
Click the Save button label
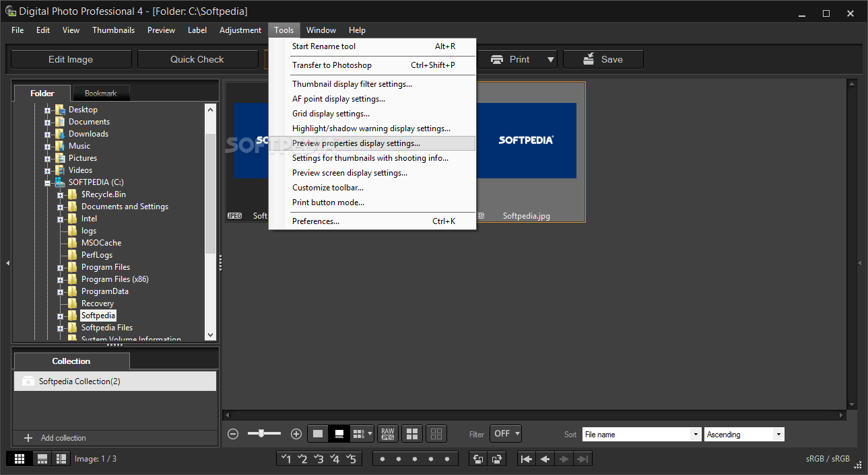click(612, 59)
